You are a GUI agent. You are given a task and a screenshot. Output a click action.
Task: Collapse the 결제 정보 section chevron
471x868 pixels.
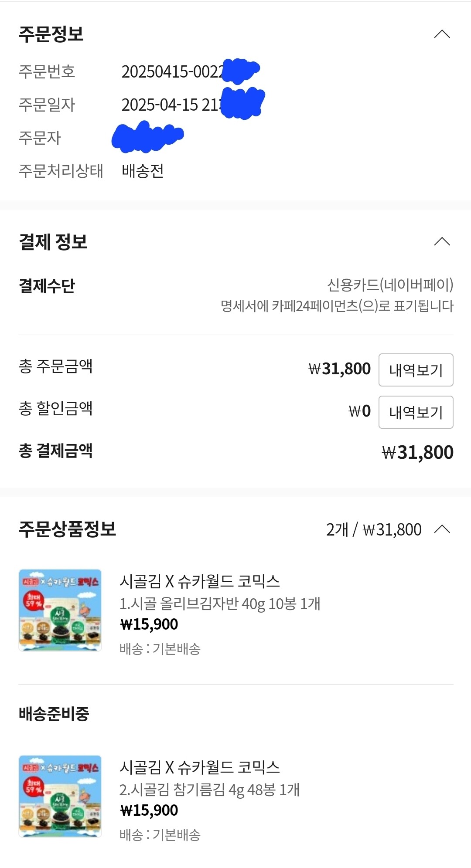(442, 241)
